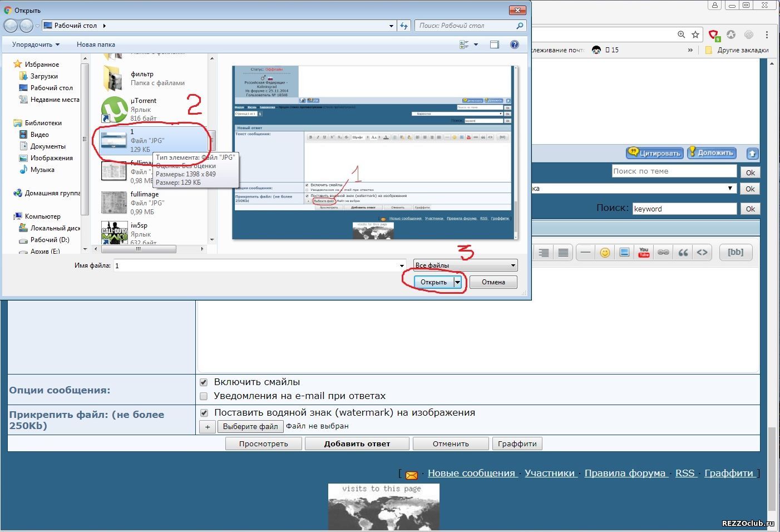
Task: Open the Правила форума link
Action: [x=625, y=473]
